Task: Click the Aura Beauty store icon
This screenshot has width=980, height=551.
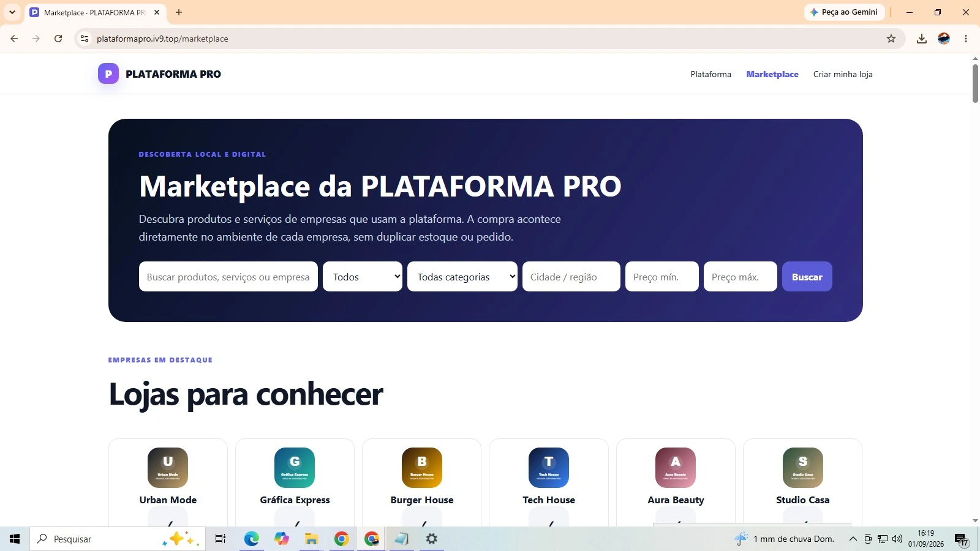Action: click(676, 468)
